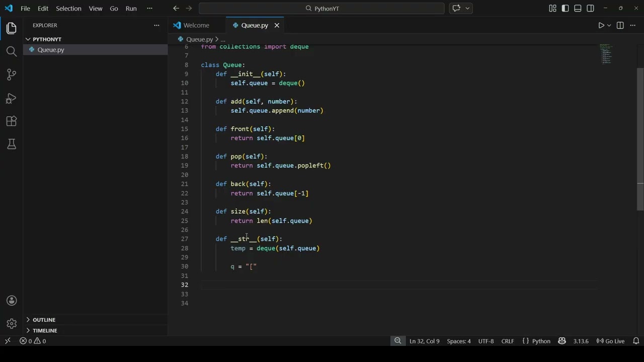Open the Extensions view
Image resolution: width=644 pixels, height=362 pixels.
[11, 121]
